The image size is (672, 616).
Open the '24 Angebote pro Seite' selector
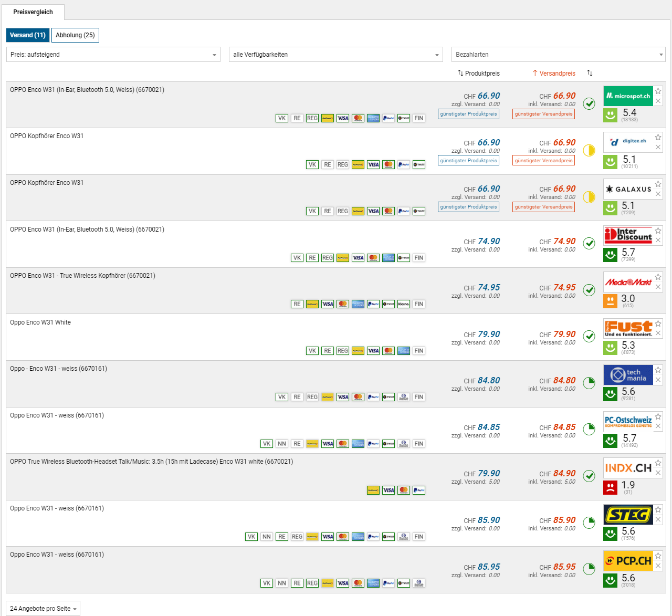pos(43,609)
